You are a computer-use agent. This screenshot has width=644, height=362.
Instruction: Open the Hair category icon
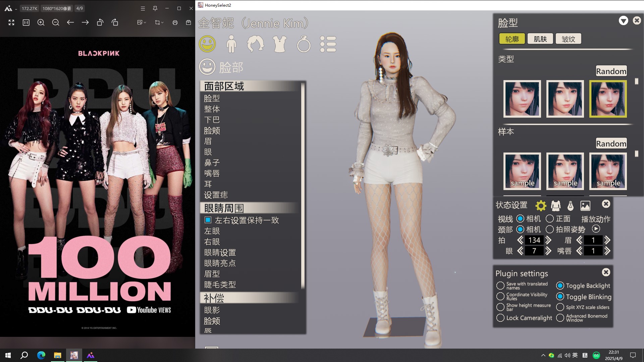[255, 44]
